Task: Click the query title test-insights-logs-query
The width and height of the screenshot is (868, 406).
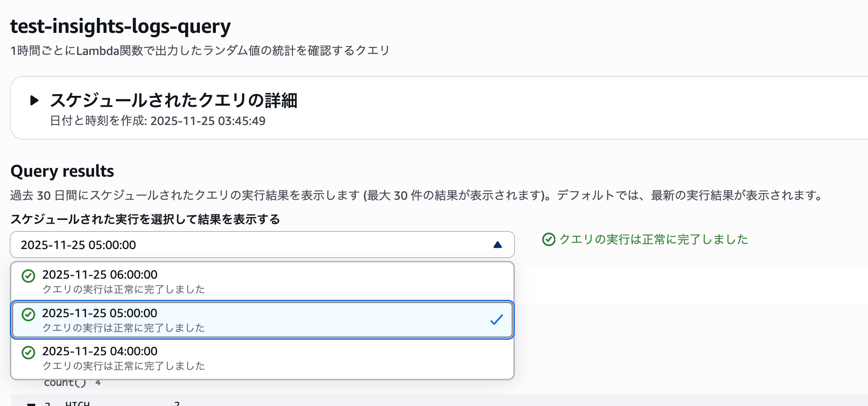Action: coord(120,26)
